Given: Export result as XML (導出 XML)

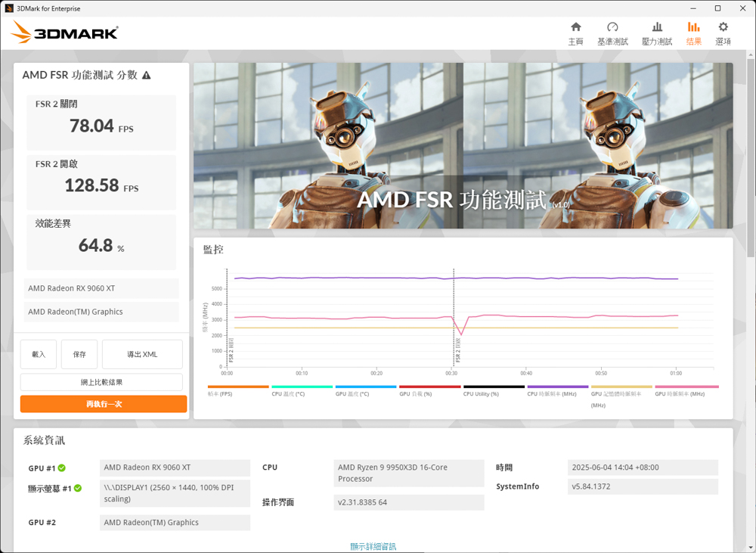Looking at the screenshot, I should coord(142,354).
